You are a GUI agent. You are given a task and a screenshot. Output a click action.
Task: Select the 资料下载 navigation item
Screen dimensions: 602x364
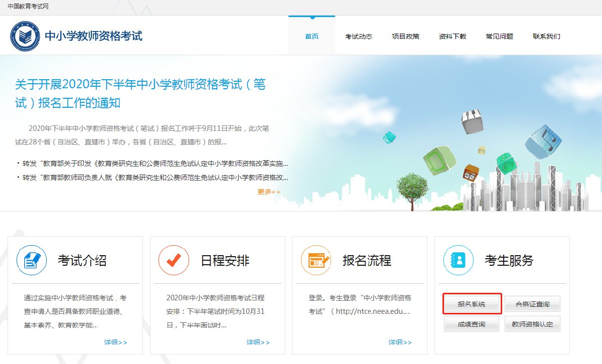tap(452, 37)
